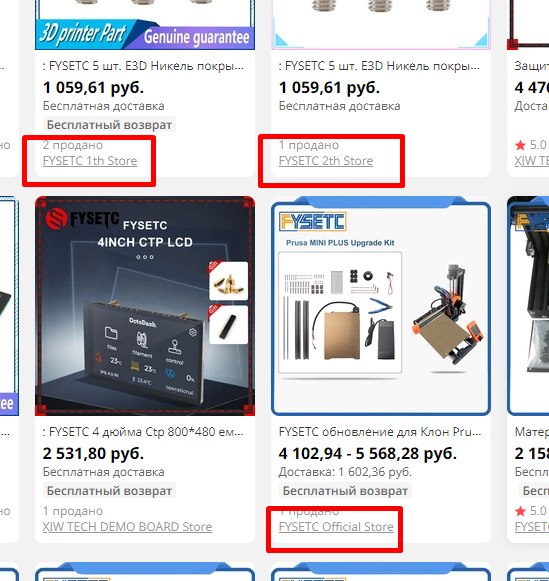Open first FYSETC 5 шт. E3D Никель title
Viewport: 549px width, 581px height.
[143, 66]
